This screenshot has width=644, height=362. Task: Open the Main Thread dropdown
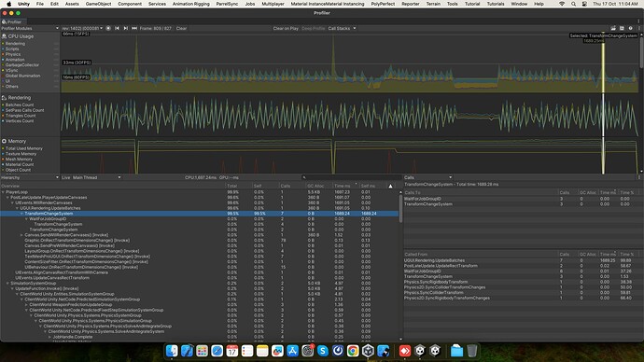[x=97, y=177]
